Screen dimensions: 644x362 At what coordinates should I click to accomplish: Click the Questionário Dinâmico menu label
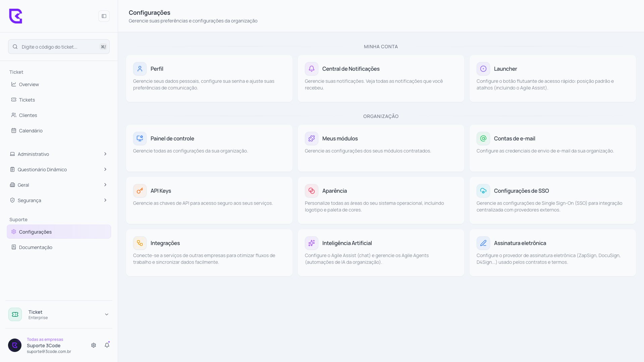tap(42, 170)
